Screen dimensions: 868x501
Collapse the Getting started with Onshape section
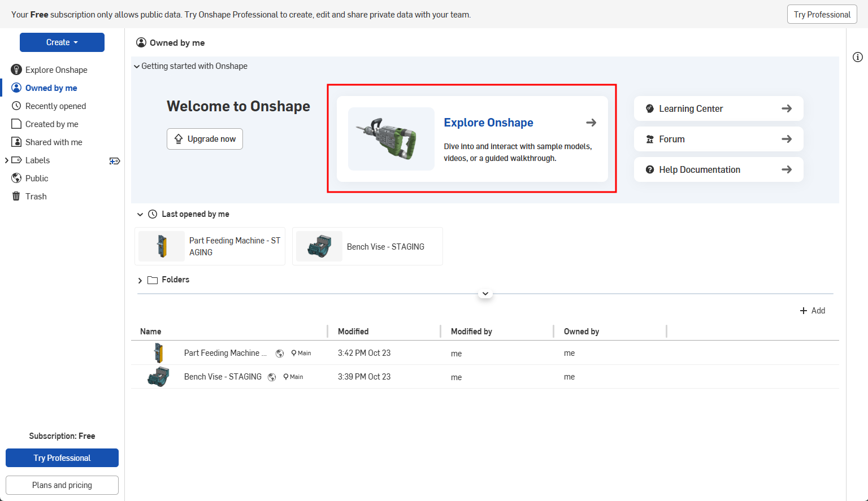tap(137, 66)
